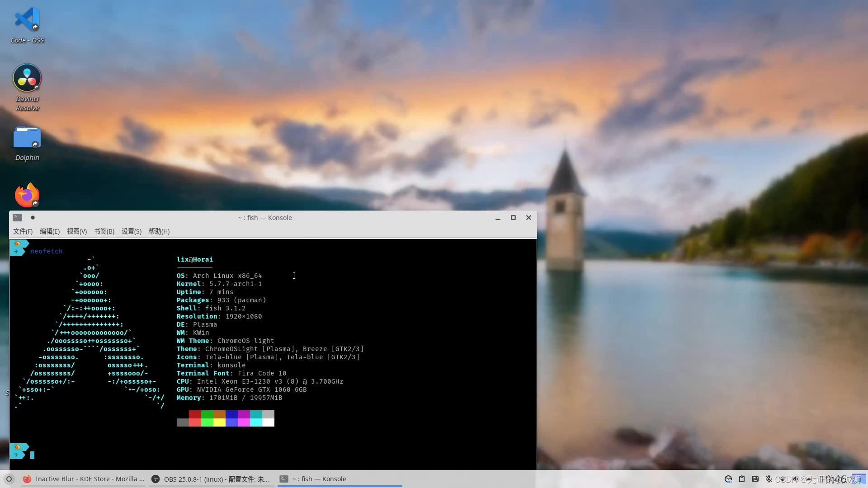Open 书签(B) dropdown menu
Viewport: 868px width, 488px height.
[x=104, y=231]
